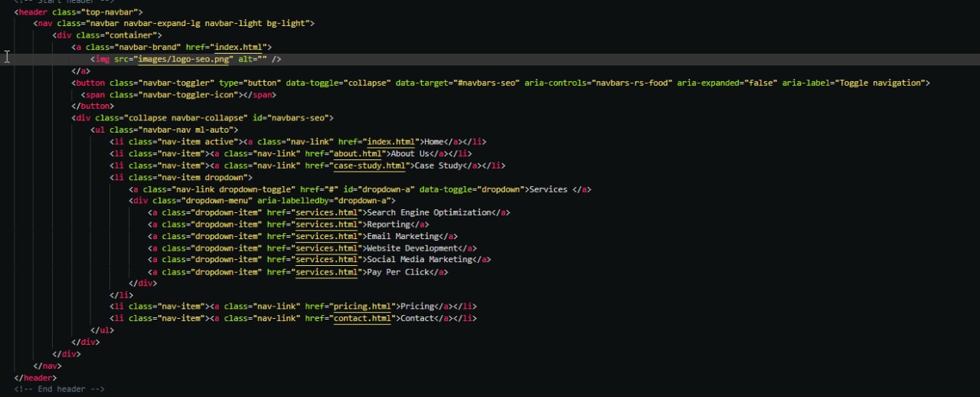
Task: Click the Reporting anchor text
Action: coord(389,225)
